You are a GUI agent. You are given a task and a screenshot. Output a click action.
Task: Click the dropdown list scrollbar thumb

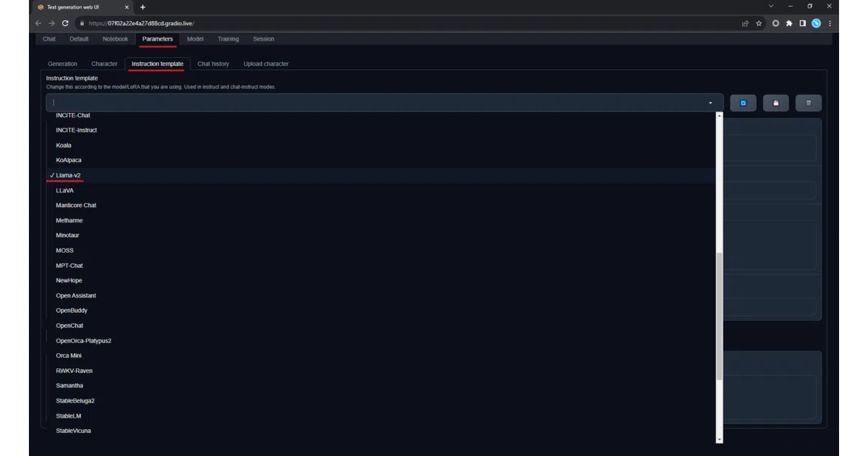[719, 316]
